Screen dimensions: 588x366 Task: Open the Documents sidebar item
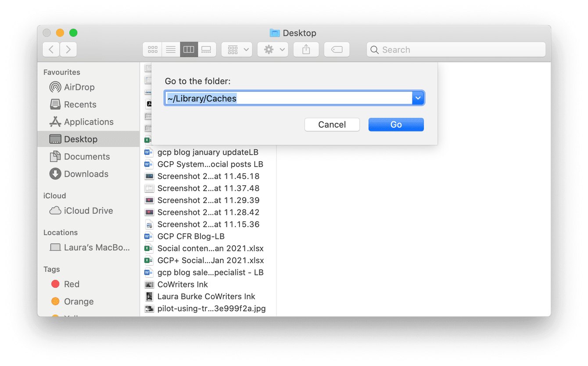(85, 156)
